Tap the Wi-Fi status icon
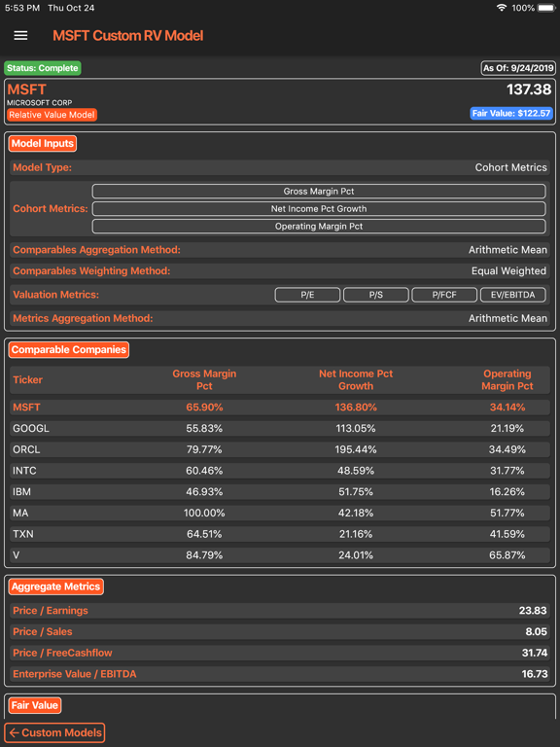 coord(501,8)
